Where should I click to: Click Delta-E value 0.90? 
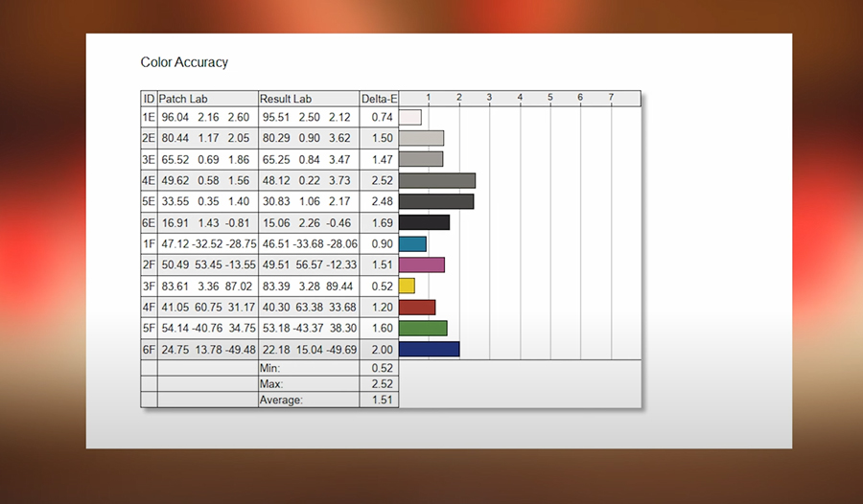[382, 243]
